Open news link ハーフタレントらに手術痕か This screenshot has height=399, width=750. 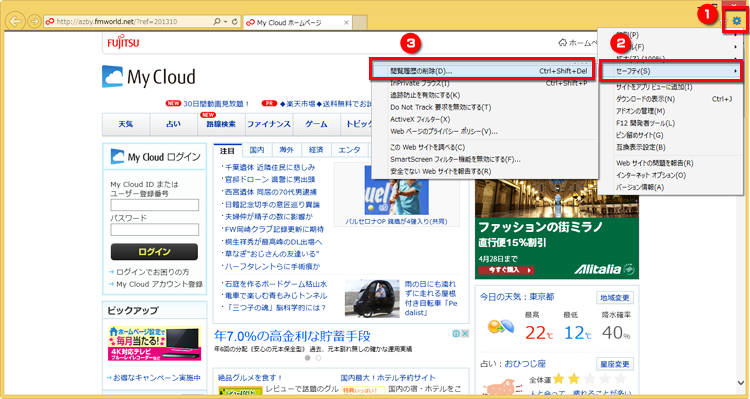click(273, 266)
